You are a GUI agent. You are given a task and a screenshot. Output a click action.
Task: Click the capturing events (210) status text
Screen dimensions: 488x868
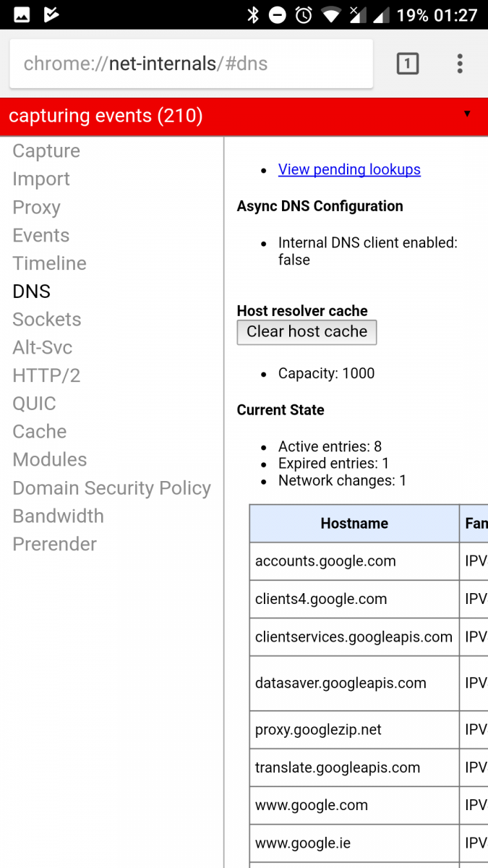point(106,116)
